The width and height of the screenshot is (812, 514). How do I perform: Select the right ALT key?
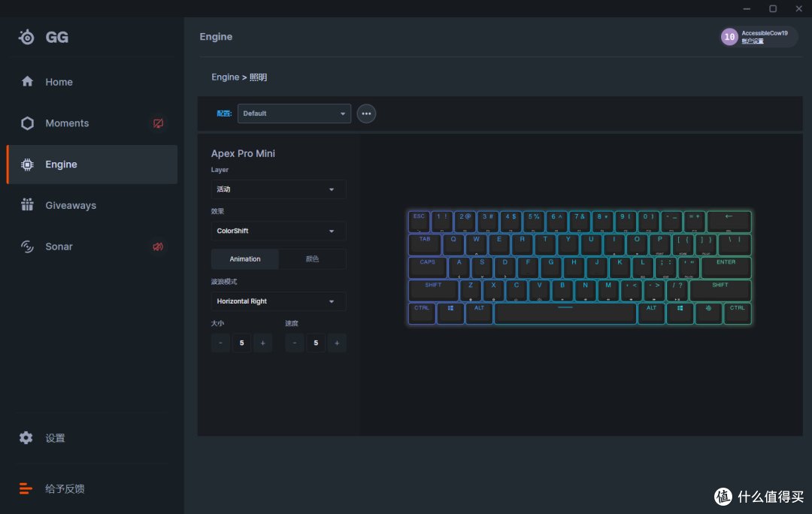pos(651,313)
